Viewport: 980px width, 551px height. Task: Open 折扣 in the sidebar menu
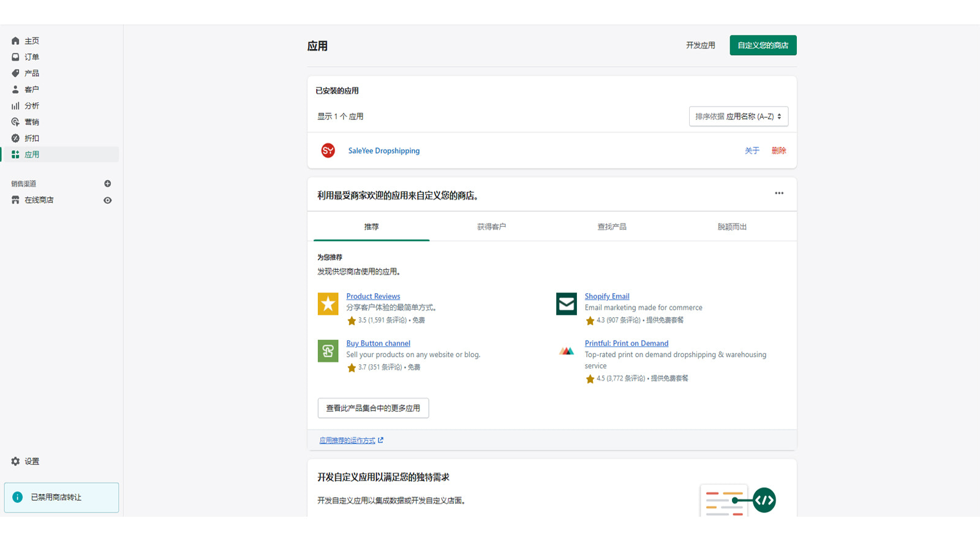(x=32, y=138)
